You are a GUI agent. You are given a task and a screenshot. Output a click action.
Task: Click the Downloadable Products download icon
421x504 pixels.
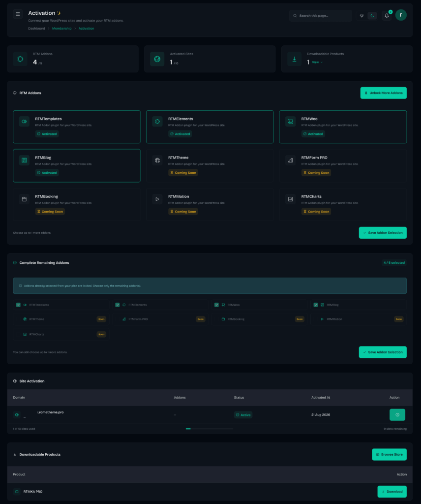tap(294, 59)
